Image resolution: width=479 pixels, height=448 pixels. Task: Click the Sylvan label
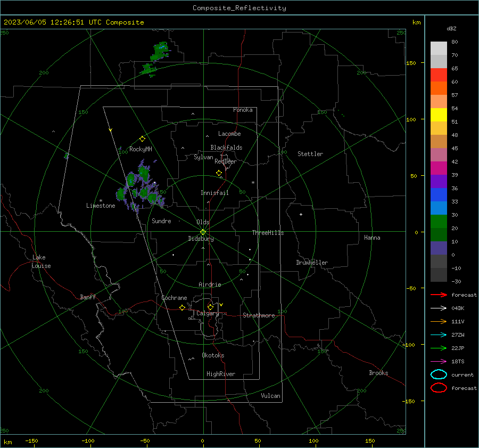point(203,157)
